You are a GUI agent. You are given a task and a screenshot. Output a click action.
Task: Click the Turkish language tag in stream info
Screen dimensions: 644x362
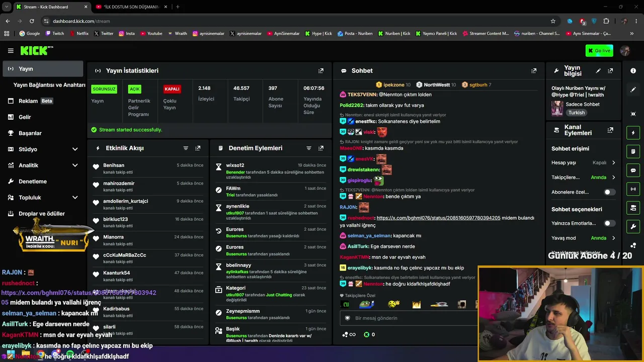pyautogui.click(x=577, y=113)
